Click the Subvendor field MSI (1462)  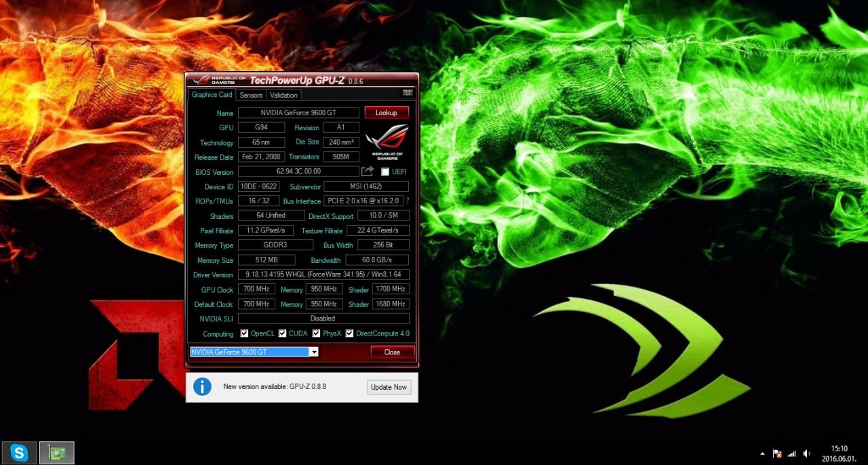[366, 186]
